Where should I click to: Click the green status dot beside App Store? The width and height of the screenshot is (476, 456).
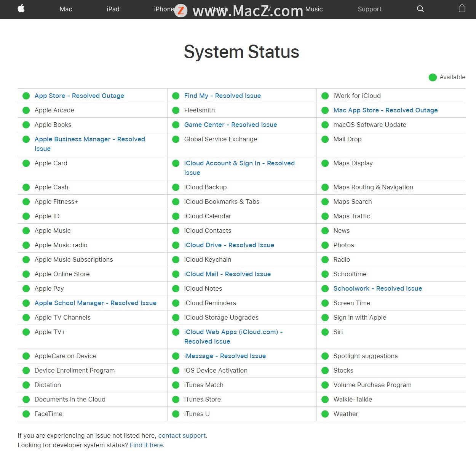[x=26, y=96]
